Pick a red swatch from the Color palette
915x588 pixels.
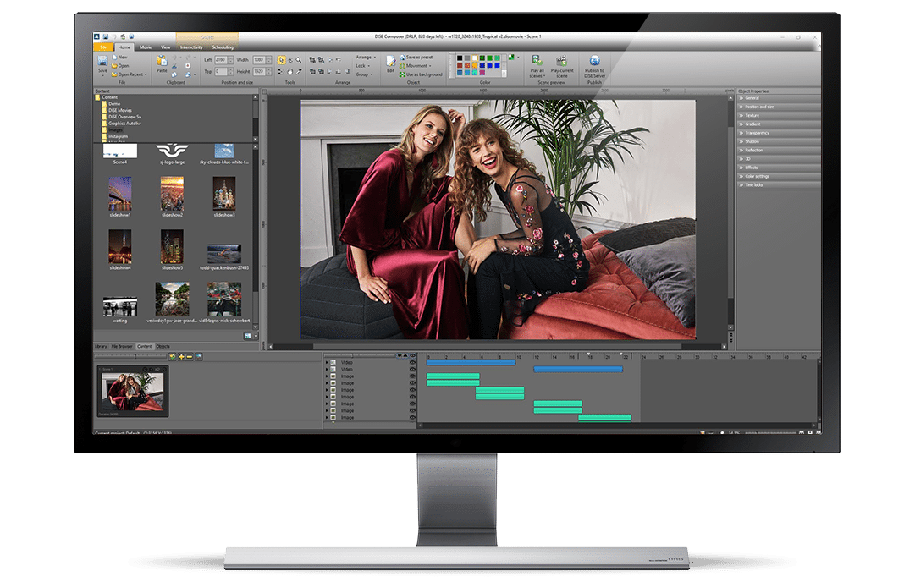click(460, 63)
